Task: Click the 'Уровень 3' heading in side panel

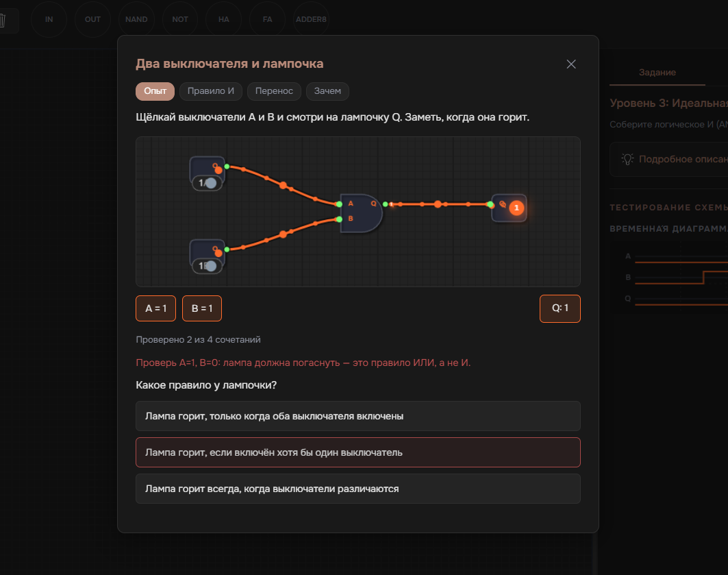Action: 668,103
